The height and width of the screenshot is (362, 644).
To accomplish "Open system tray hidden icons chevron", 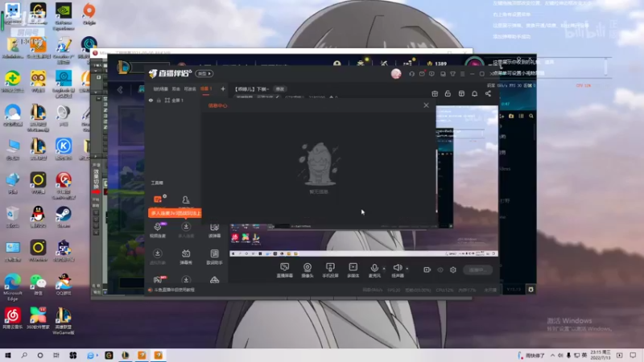I will [552, 356].
